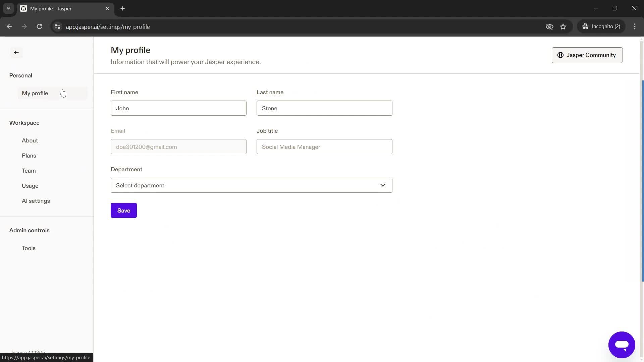The image size is (644, 362).
Task: Open the Chrome three-dot menu
Action: click(635, 26)
